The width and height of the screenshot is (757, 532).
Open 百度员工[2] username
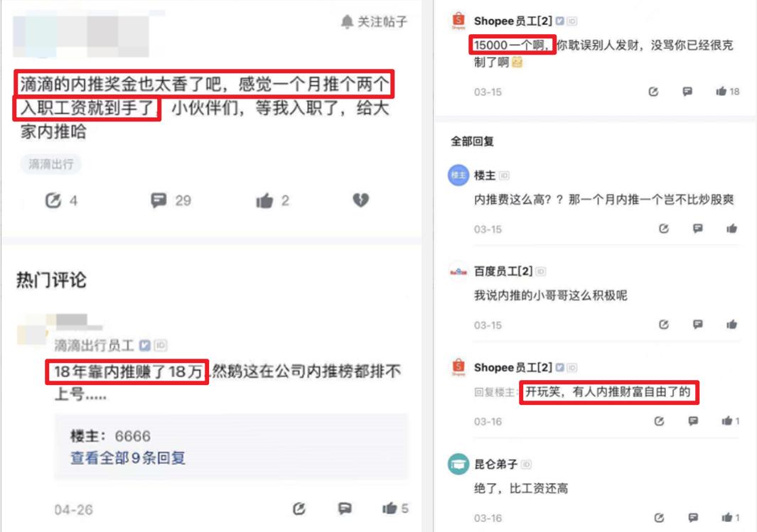[503, 271]
